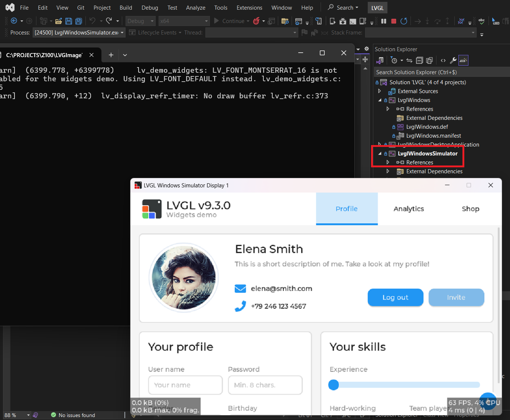Image resolution: width=510 pixels, height=420 pixels.
Task: Click the Pending Changes Filter clock icon
Action: (x=394, y=60)
